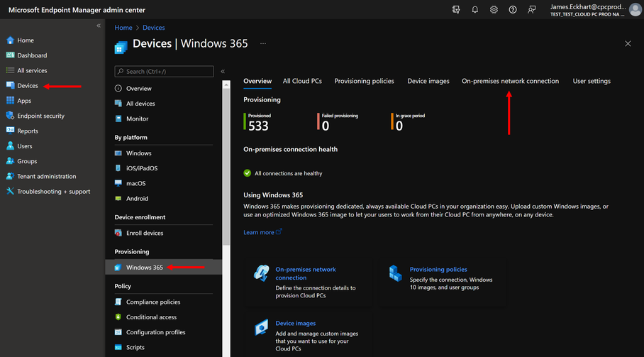Click the iOS/iPadOS platform icon
This screenshot has width=644, height=357.
(118, 168)
